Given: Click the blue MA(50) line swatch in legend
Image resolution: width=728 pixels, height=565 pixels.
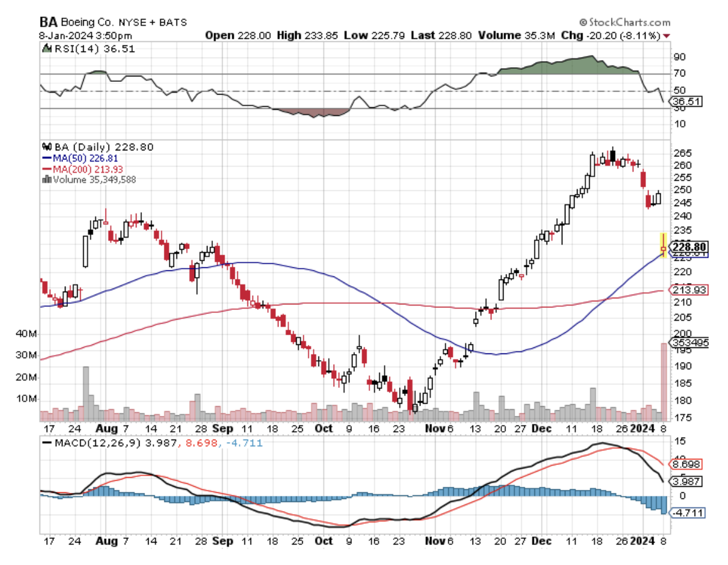Looking at the screenshot, I should click(x=46, y=158).
